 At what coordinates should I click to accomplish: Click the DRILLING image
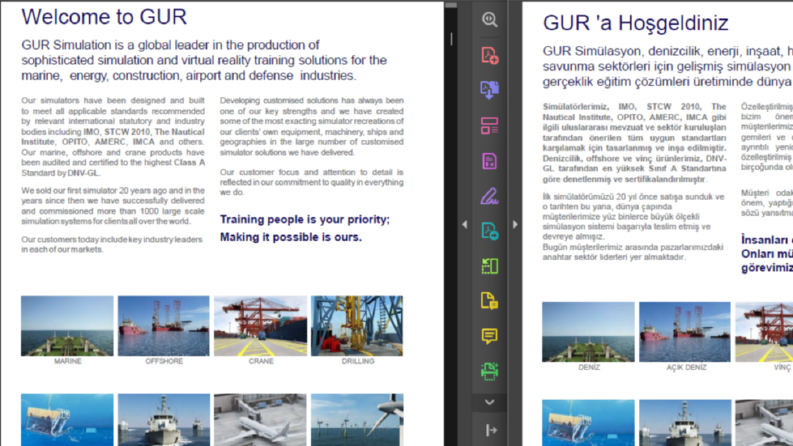[x=357, y=326]
